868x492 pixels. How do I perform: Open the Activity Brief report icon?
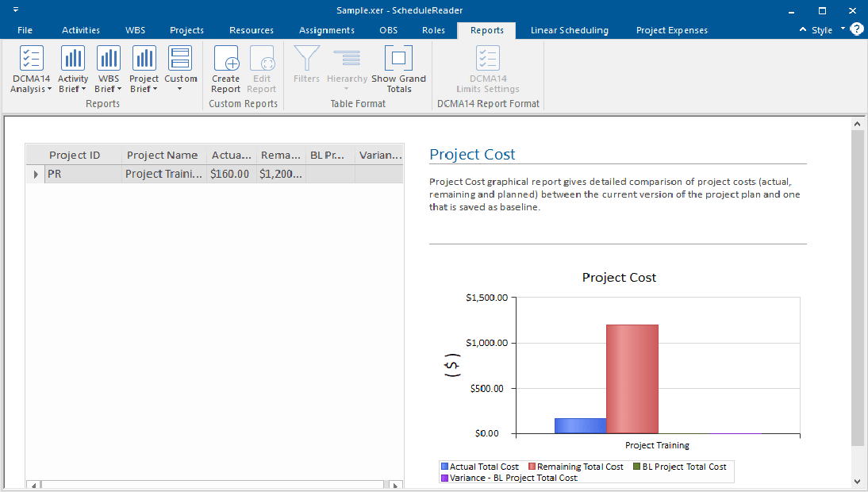73,60
